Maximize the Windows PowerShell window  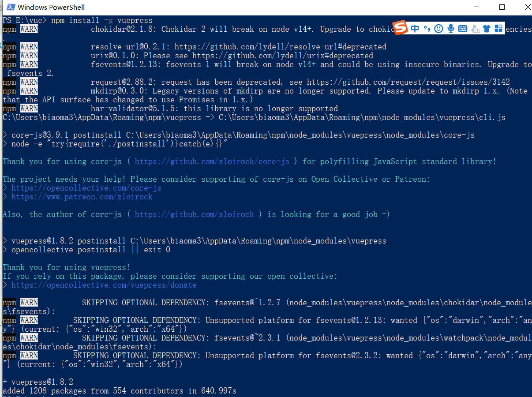pyautogui.click(x=502, y=7)
